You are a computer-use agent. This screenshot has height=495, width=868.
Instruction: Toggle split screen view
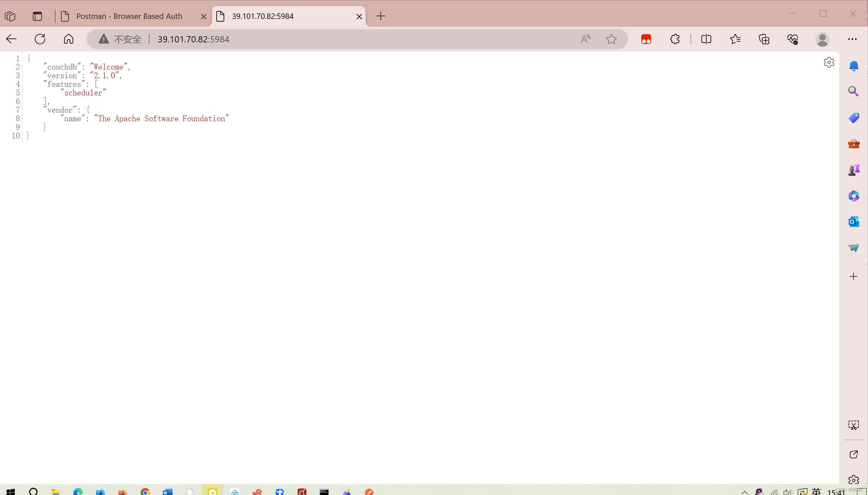(706, 39)
